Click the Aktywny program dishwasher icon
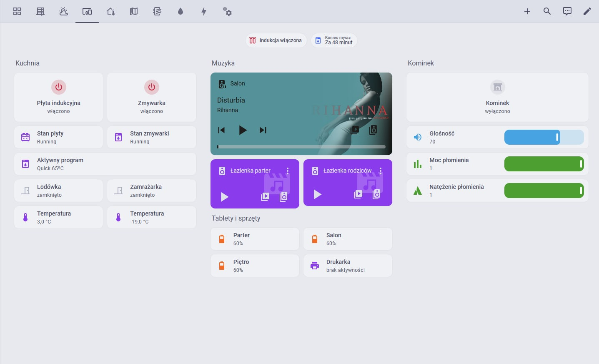The width and height of the screenshot is (599, 364). pyautogui.click(x=25, y=164)
